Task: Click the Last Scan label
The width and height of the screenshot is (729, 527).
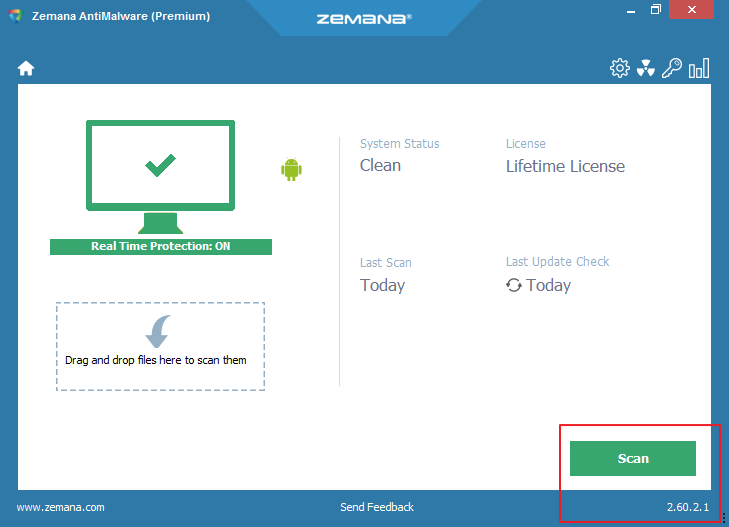Action: click(386, 263)
